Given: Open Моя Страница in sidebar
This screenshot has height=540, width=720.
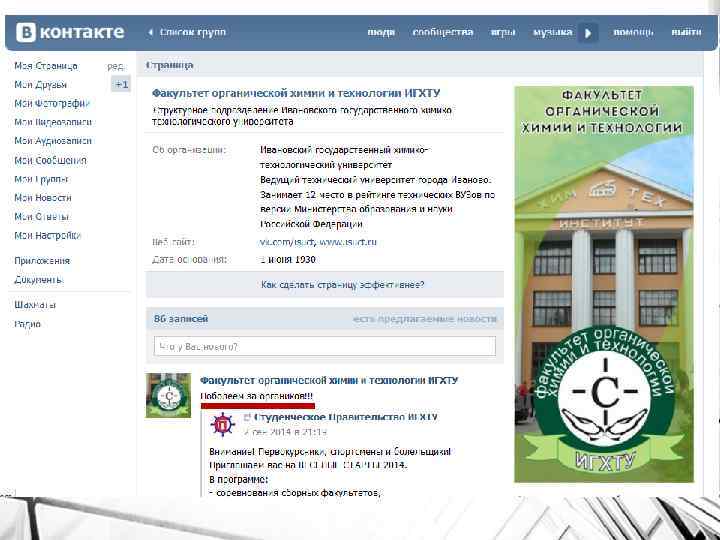Looking at the screenshot, I should [46, 66].
